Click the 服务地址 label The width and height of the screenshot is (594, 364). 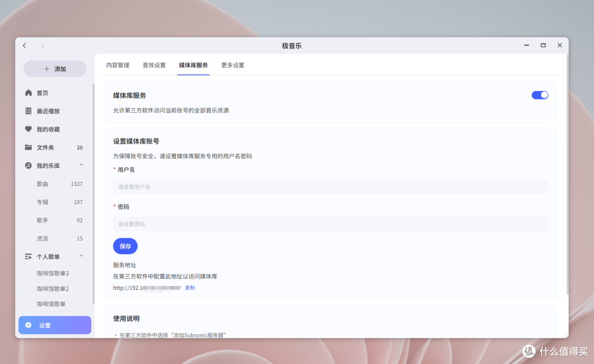tap(125, 265)
